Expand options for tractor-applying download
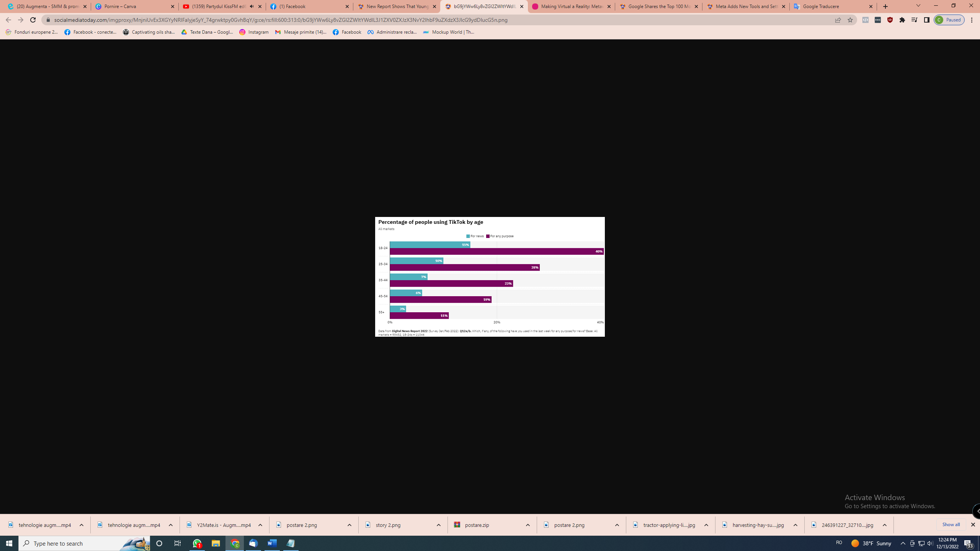Image resolution: width=980 pixels, height=551 pixels. (706, 525)
